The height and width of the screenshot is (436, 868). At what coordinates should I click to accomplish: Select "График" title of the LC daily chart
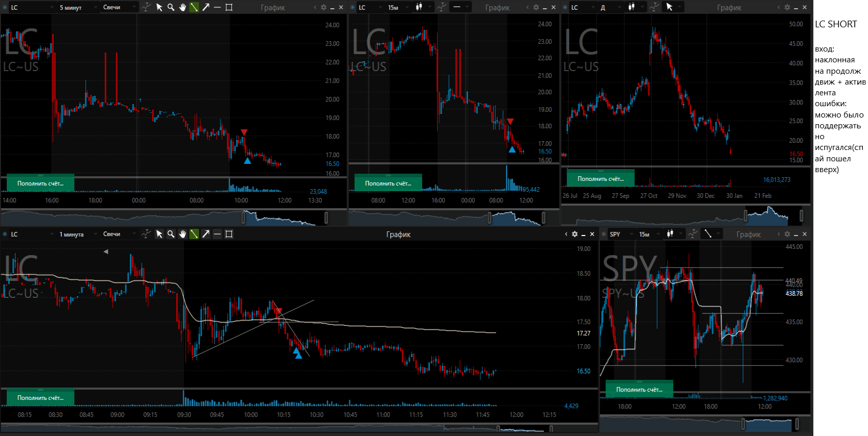pos(729,7)
